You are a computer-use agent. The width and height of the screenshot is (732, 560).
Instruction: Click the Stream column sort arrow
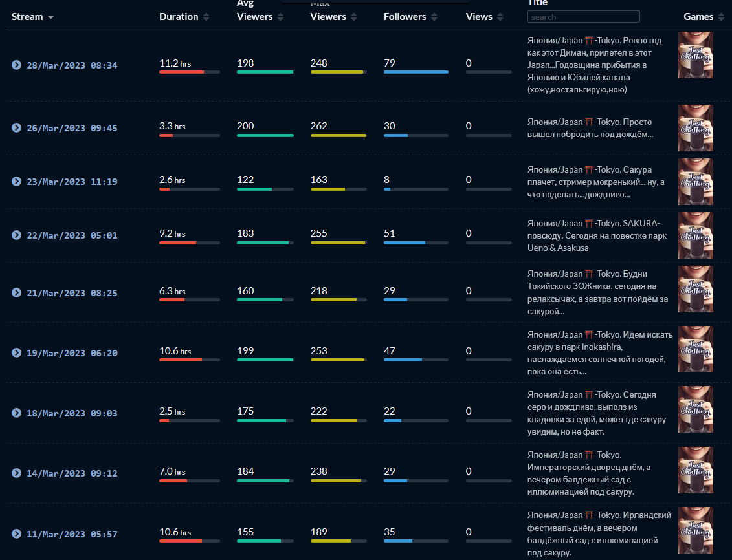click(51, 17)
